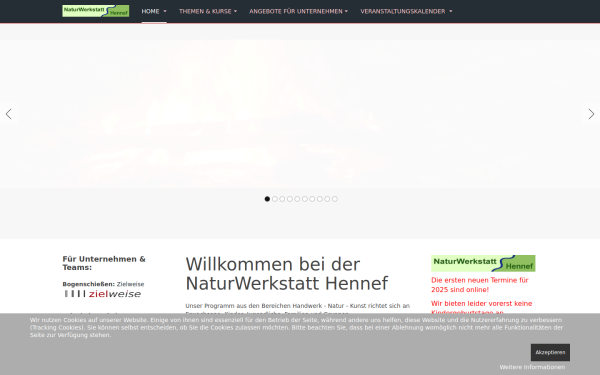Open the zielweise logo image
This screenshot has height=375, width=600.
click(x=103, y=294)
